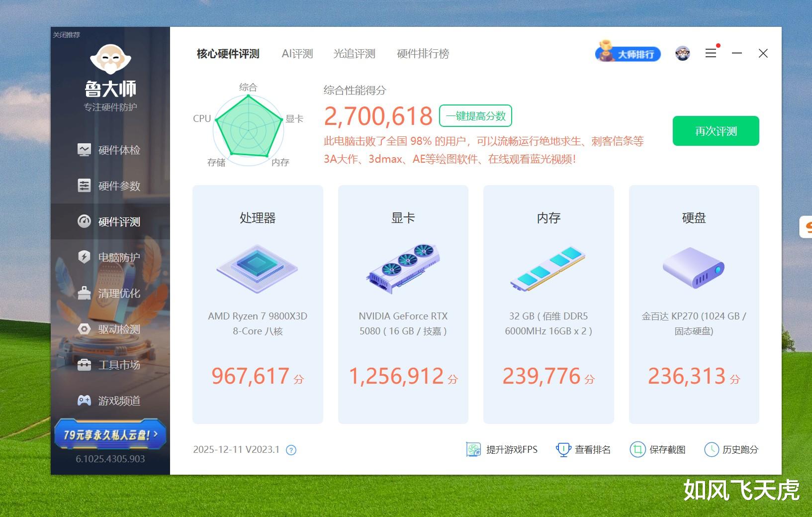This screenshot has width=812, height=517.
Task: Open 电脑防护 in the sidebar
Action: (110, 257)
